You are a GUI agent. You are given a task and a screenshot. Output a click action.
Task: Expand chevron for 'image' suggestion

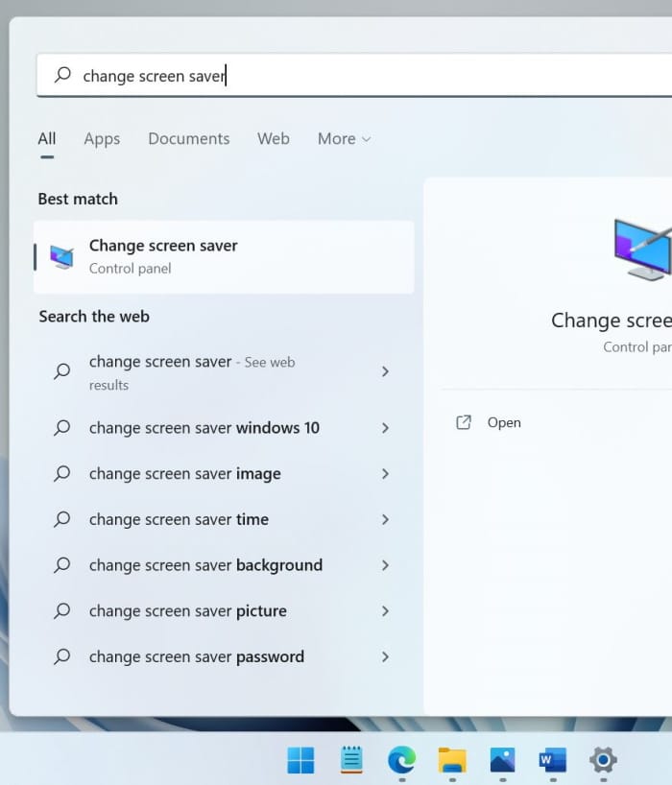tap(385, 474)
